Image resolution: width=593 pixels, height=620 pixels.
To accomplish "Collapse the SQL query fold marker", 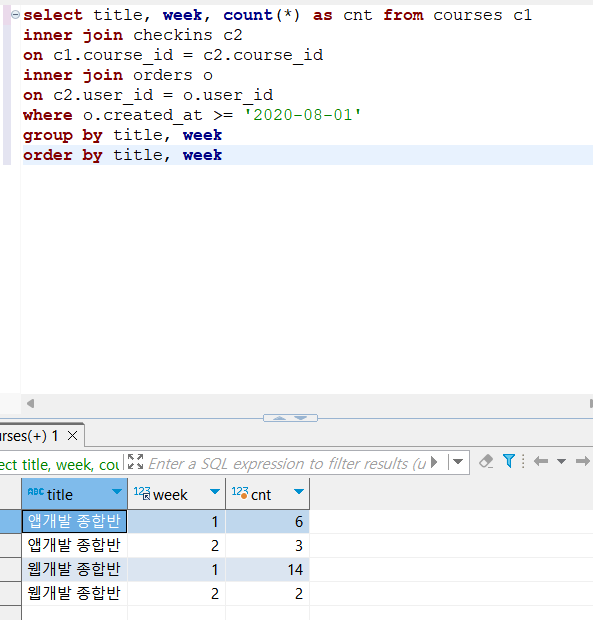I will point(15,15).
